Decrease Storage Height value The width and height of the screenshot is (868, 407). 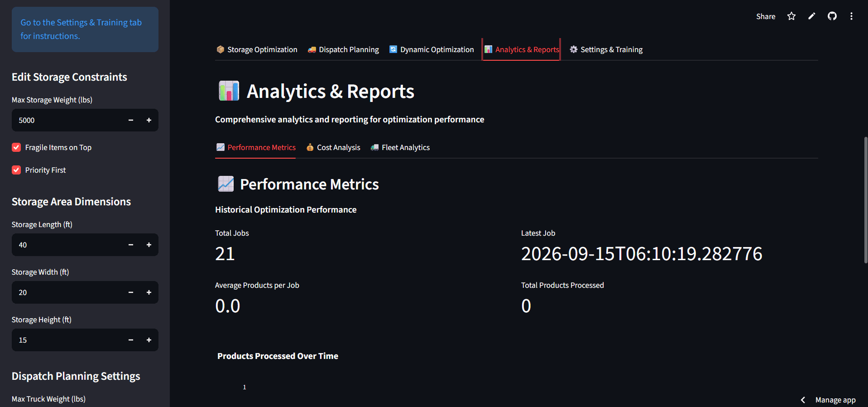[131, 340]
